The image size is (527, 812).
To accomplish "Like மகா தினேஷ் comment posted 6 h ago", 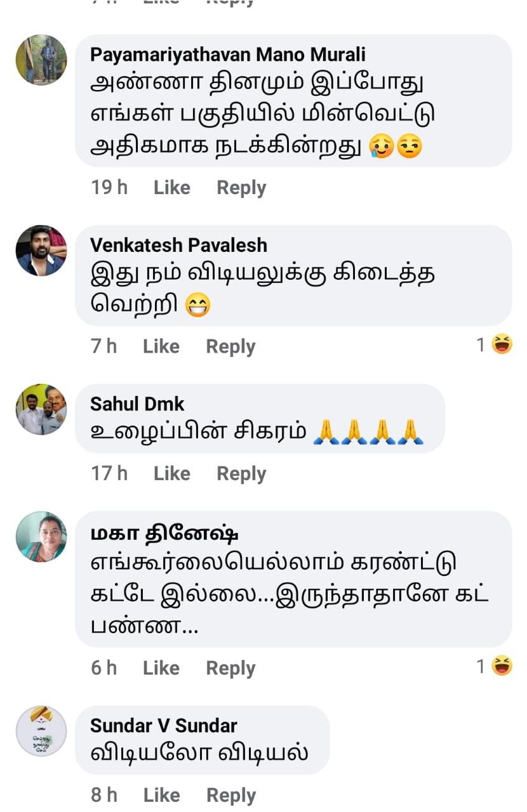I will click(161, 668).
